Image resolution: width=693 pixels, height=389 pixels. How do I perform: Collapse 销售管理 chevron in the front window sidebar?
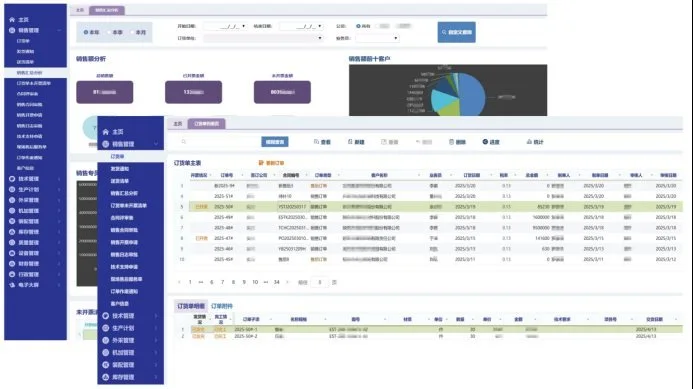point(156,144)
